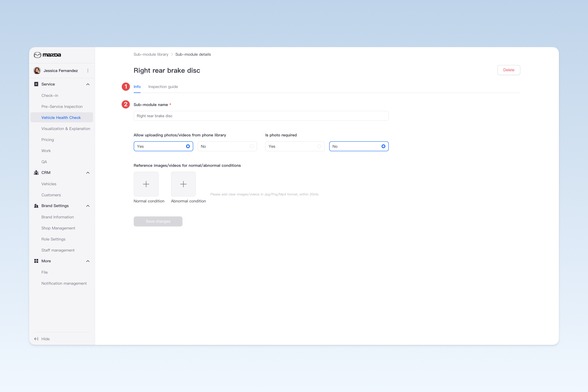Open Customers under CRM
588x392 pixels.
click(51, 195)
